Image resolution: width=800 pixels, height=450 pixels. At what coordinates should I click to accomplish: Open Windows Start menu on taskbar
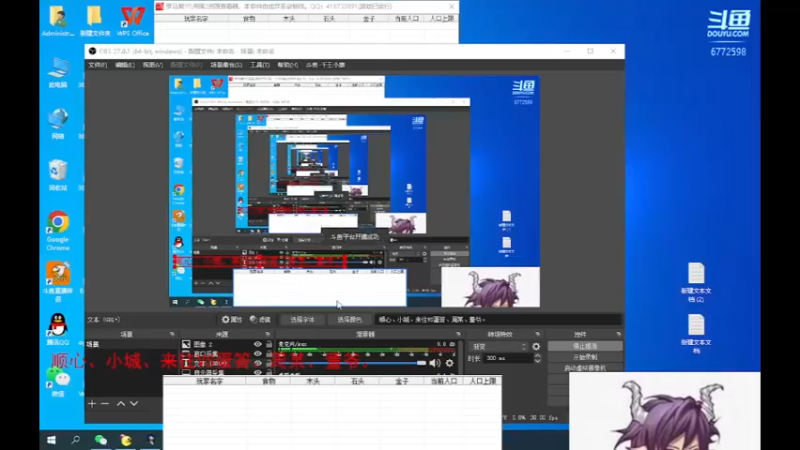coord(51,440)
